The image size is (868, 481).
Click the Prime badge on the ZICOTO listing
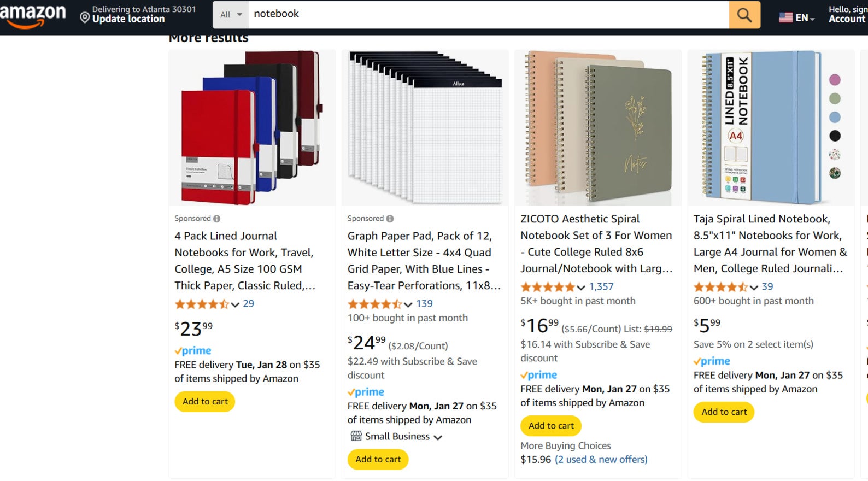click(x=539, y=375)
